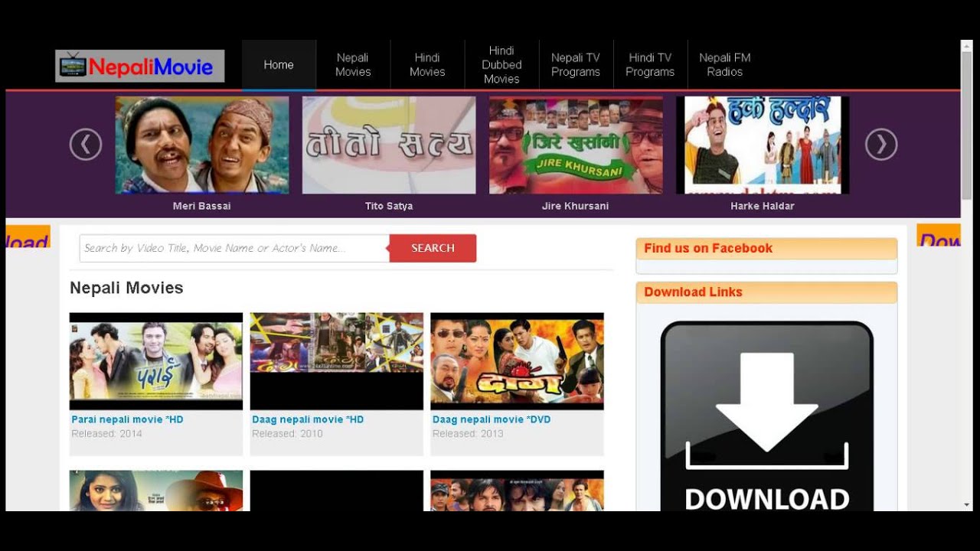Click the Tito Satya caption
Viewport: 980px width, 551px height.
coord(389,206)
